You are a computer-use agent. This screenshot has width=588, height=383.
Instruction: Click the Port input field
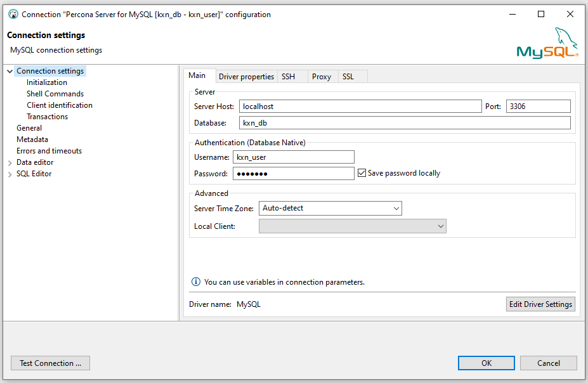[538, 106]
